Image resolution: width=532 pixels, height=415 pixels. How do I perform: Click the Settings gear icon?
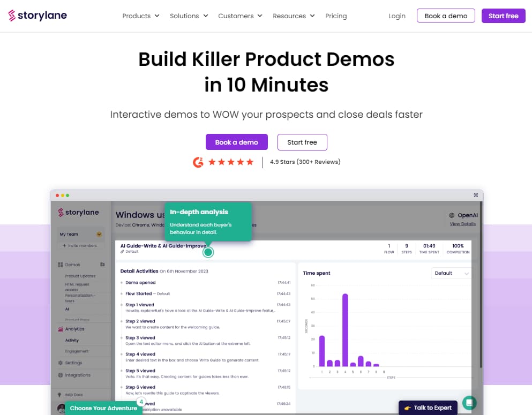(61, 362)
